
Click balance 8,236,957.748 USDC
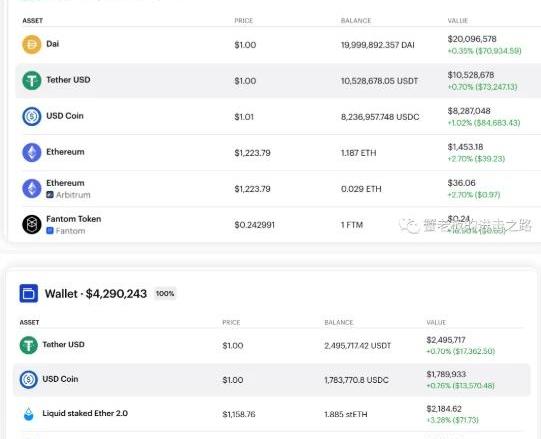(x=380, y=117)
